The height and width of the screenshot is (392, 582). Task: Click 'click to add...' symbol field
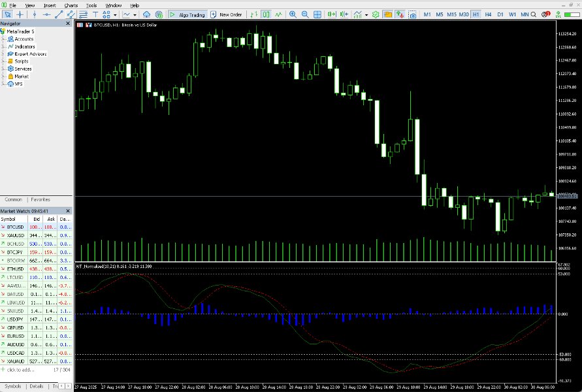pos(20,370)
